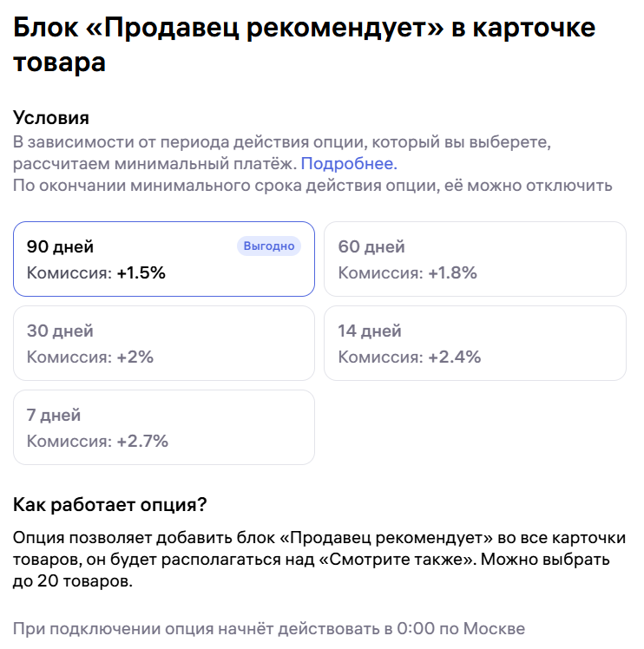644x649 pixels.
Task: Click the +1.5% commission value
Action: tap(141, 272)
